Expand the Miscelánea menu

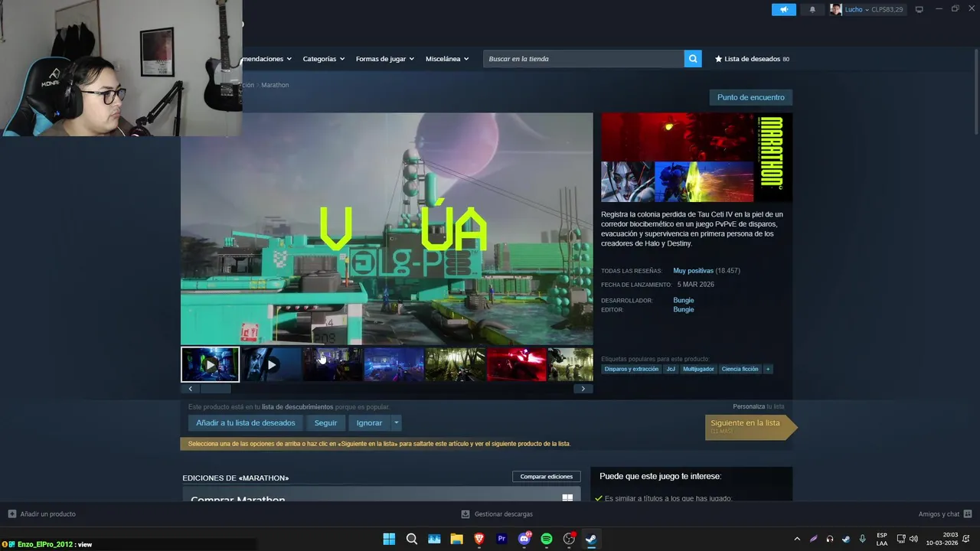447,59
